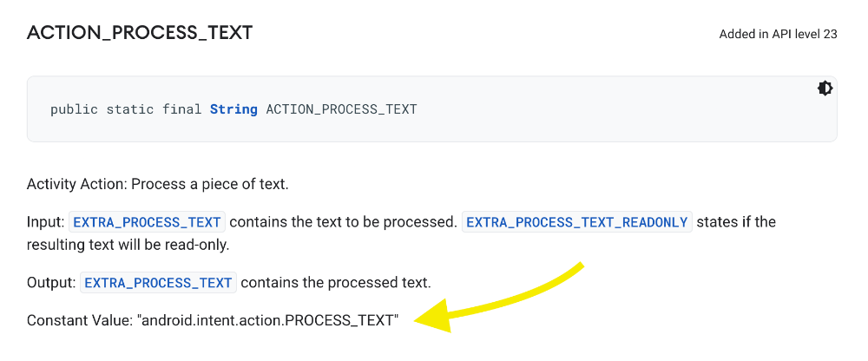Click "contains the processed text" phrase
Screen dimensions: 868x361
(x=337, y=283)
